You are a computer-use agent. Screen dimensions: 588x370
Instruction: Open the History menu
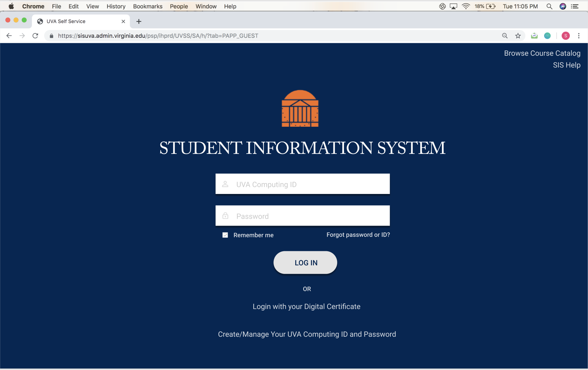click(116, 6)
